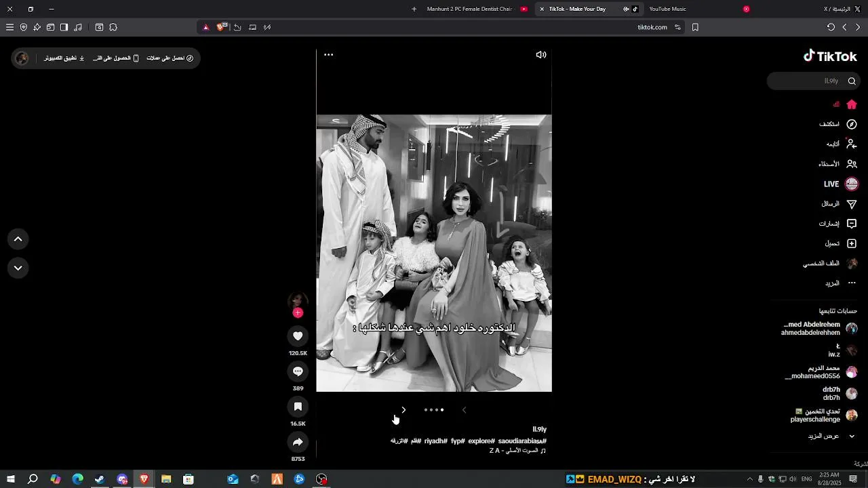Viewport: 868px width, 488px height.
Task: Open comments bubble showing 389
Action: click(298, 371)
